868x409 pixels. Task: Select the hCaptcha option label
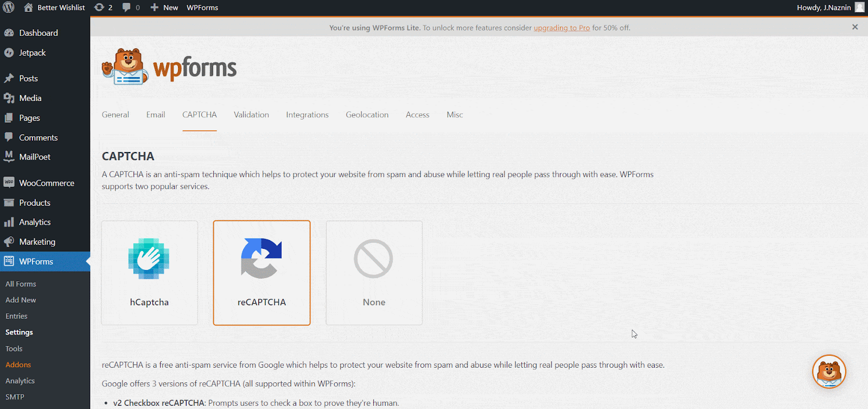(149, 303)
